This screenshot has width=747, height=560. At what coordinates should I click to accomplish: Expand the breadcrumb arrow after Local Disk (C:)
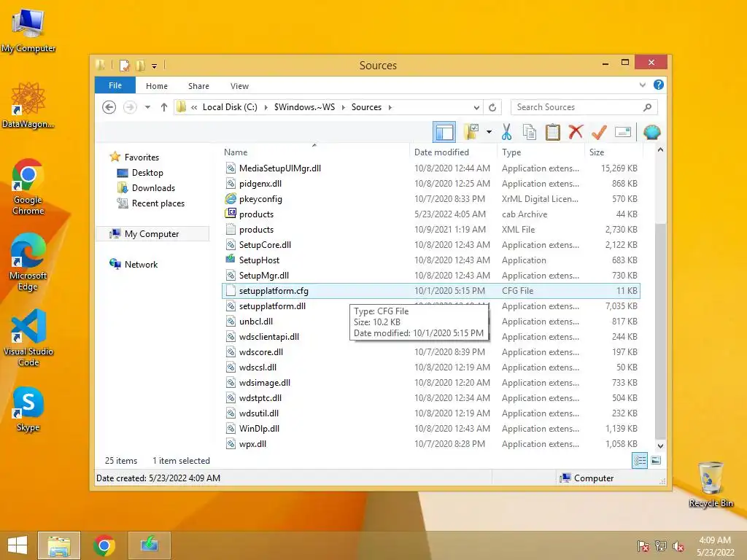[266, 107]
